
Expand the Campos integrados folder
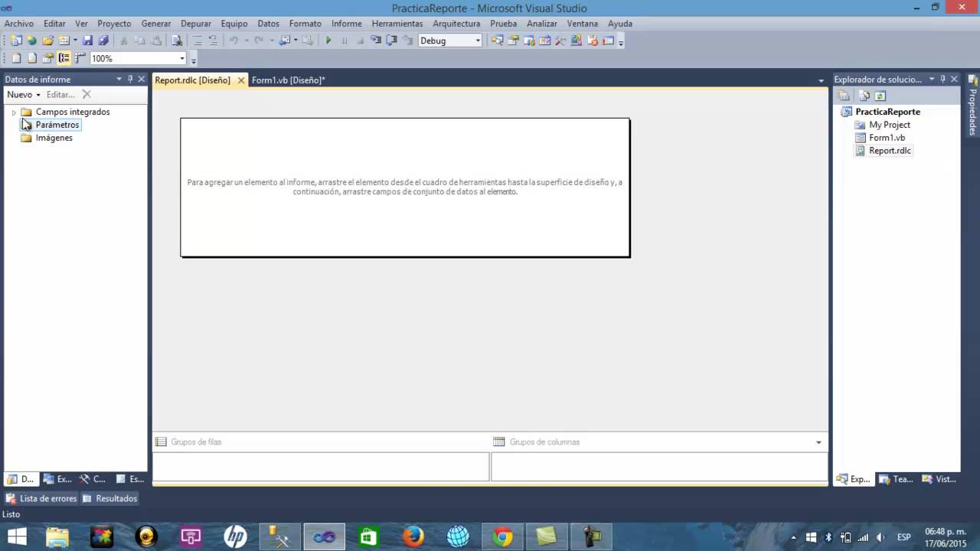point(14,112)
